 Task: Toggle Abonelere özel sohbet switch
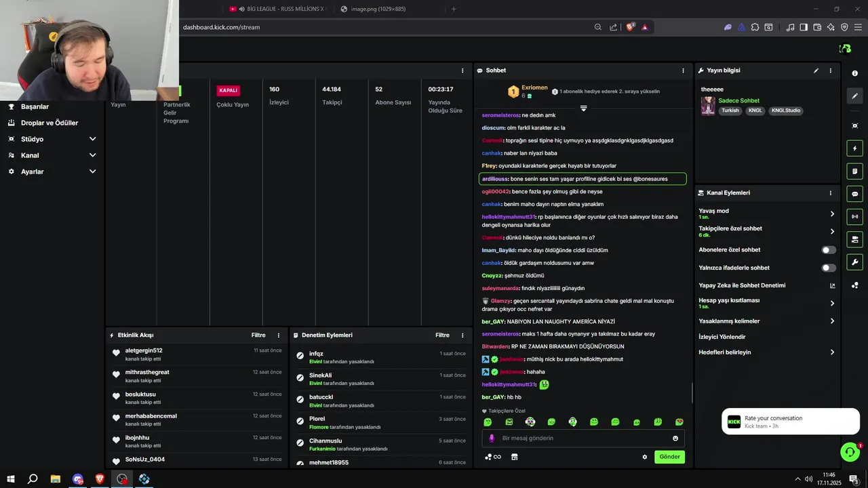829,250
